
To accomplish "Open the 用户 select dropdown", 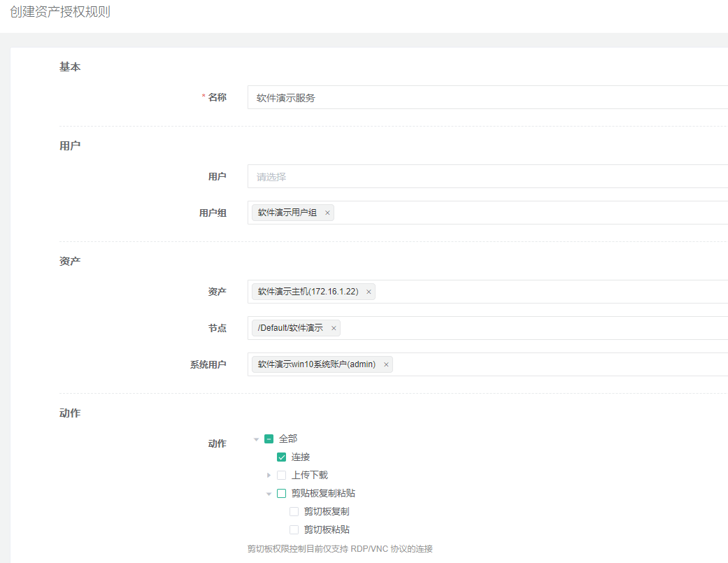I will (487, 176).
